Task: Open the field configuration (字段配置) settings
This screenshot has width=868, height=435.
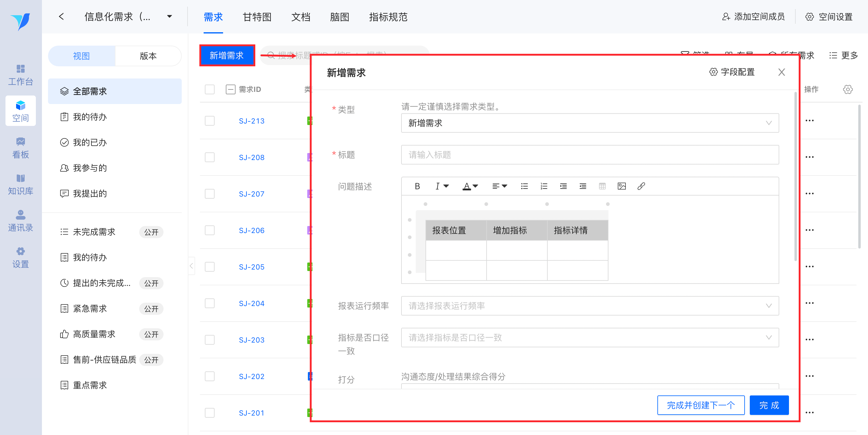Action: tap(732, 72)
